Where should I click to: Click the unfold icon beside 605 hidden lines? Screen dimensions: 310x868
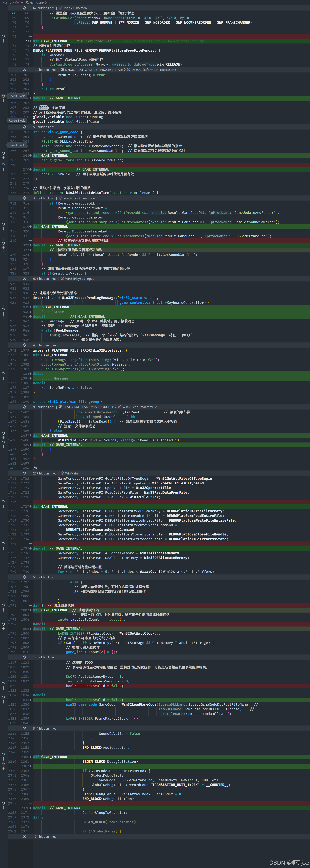click(x=25, y=279)
